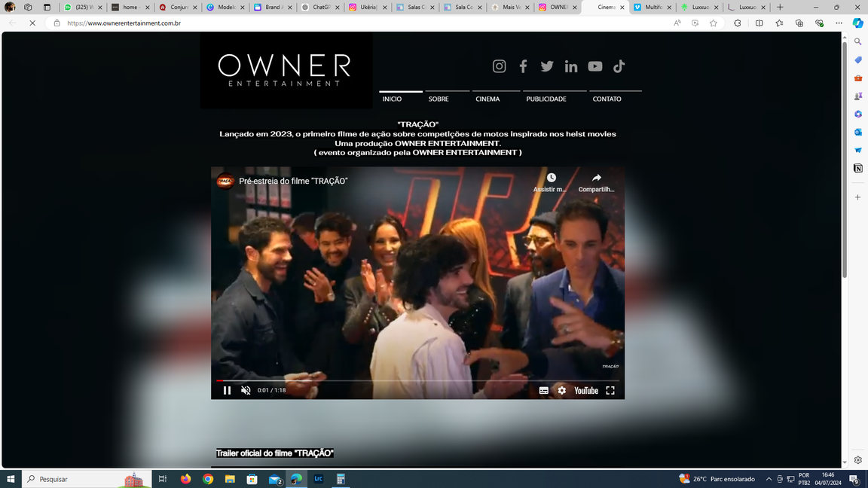The height and width of the screenshot is (488, 868).
Task: Toggle split screen view
Action: pyautogui.click(x=759, y=23)
